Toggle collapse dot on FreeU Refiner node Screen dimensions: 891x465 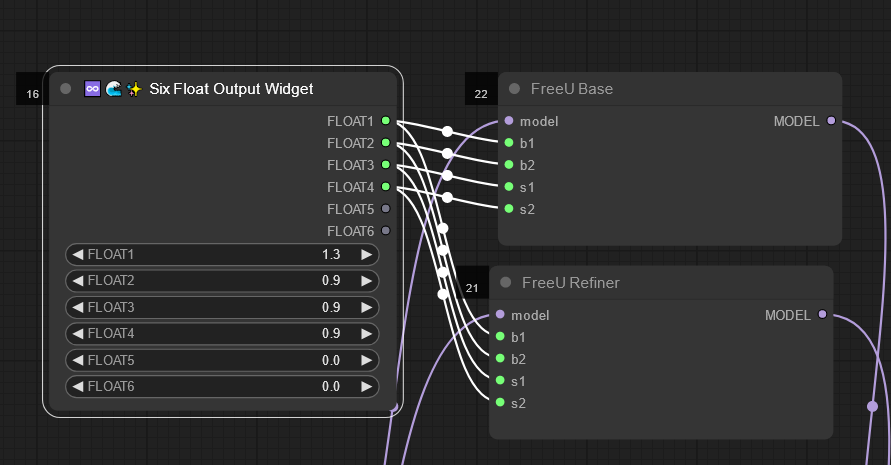(506, 283)
